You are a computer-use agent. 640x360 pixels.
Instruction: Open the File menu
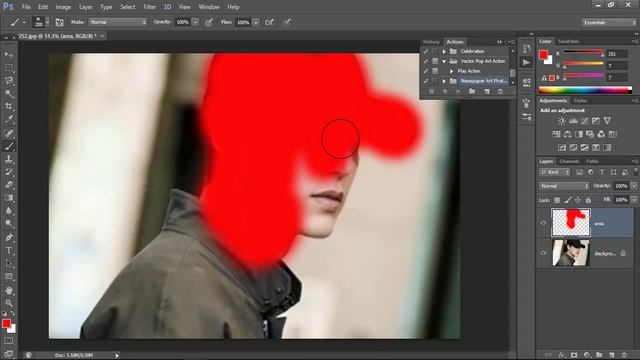click(x=26, y=7)
